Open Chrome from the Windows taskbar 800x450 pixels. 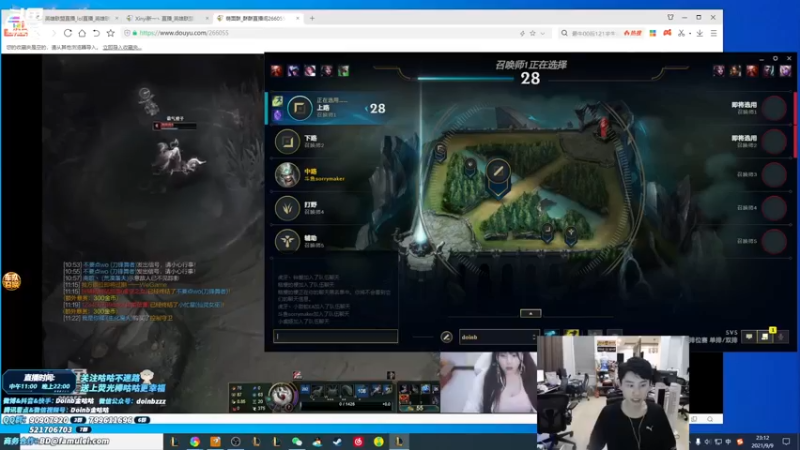click(x=195, y=442)
